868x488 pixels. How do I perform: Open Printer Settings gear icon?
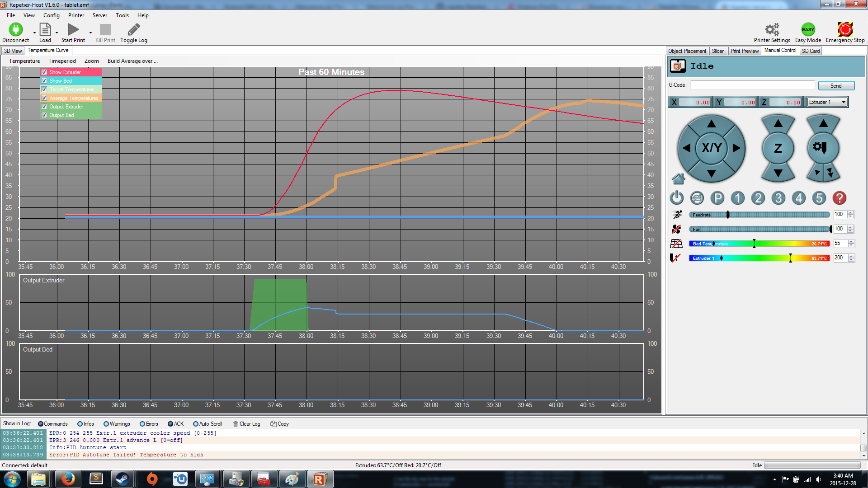pyautogui.click(x=772, y=30)
